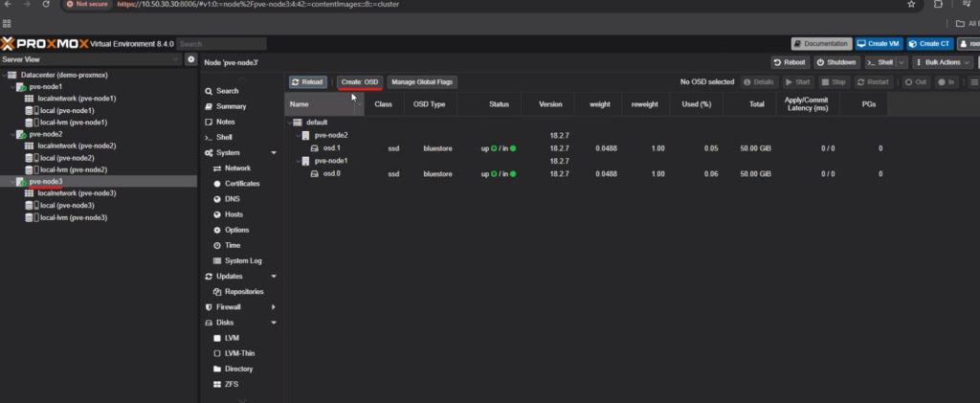Collapse the pve-node2 tree branch

11,134
